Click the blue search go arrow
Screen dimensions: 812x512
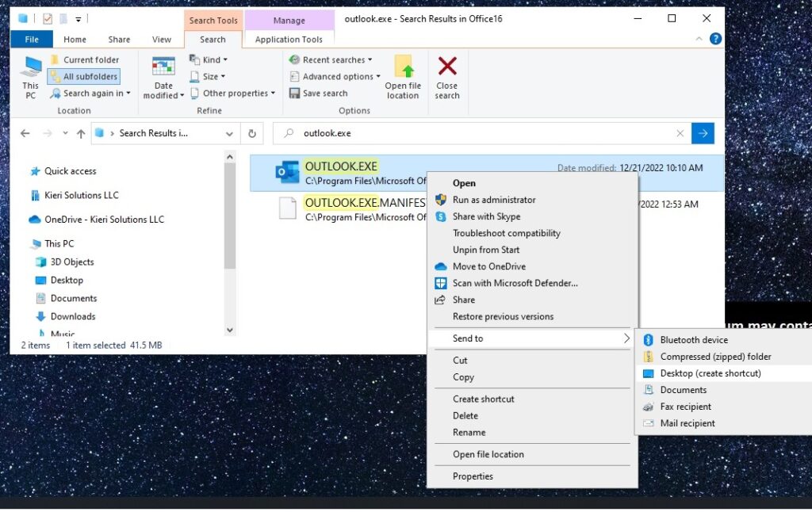pyautogui.click(x=703, y=134)
